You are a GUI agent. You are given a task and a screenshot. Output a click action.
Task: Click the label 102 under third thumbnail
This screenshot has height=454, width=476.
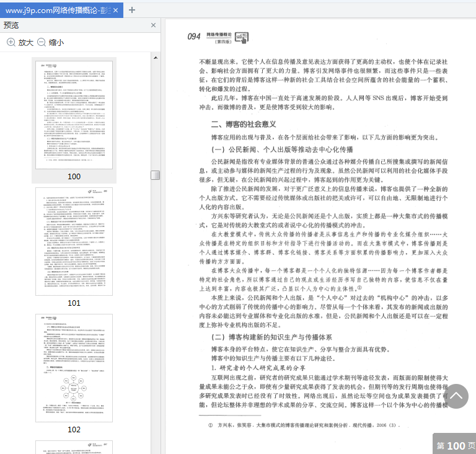point(74,429)
